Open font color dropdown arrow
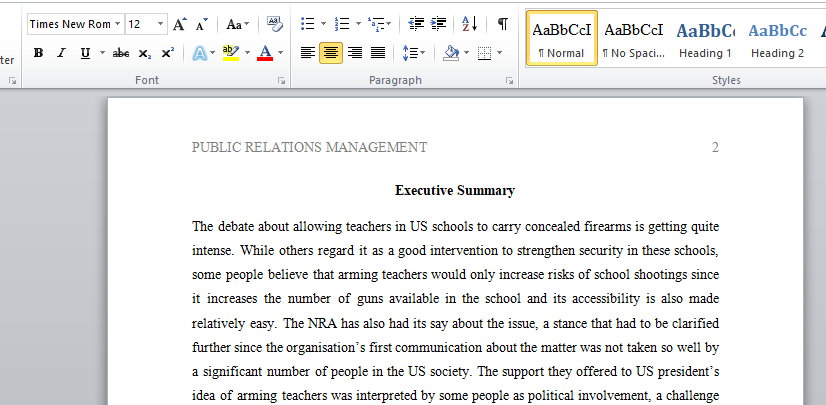826x405 pixels. [280, 53]
